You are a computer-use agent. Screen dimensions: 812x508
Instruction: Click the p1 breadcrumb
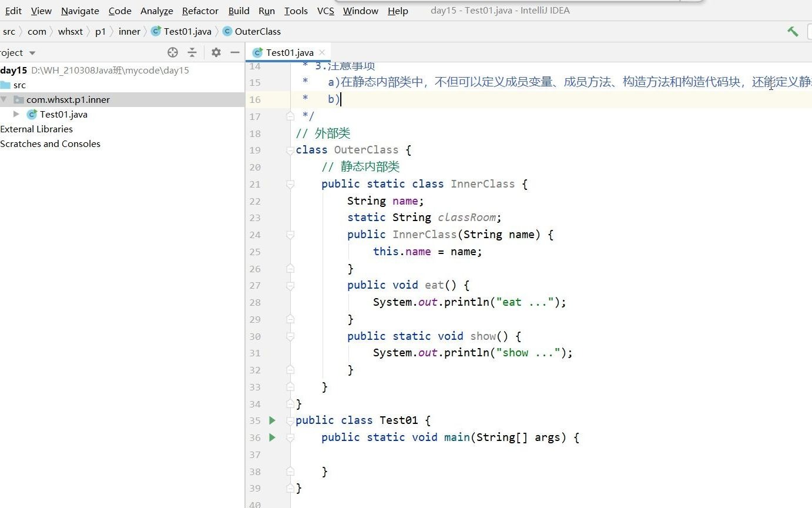(100, 32)
